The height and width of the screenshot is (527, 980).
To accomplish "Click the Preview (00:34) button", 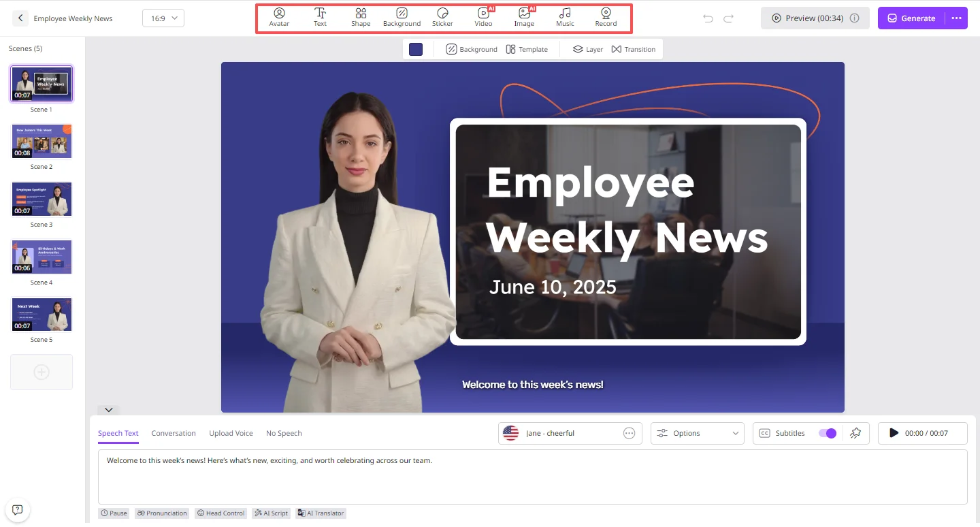I will coord(815,18).
